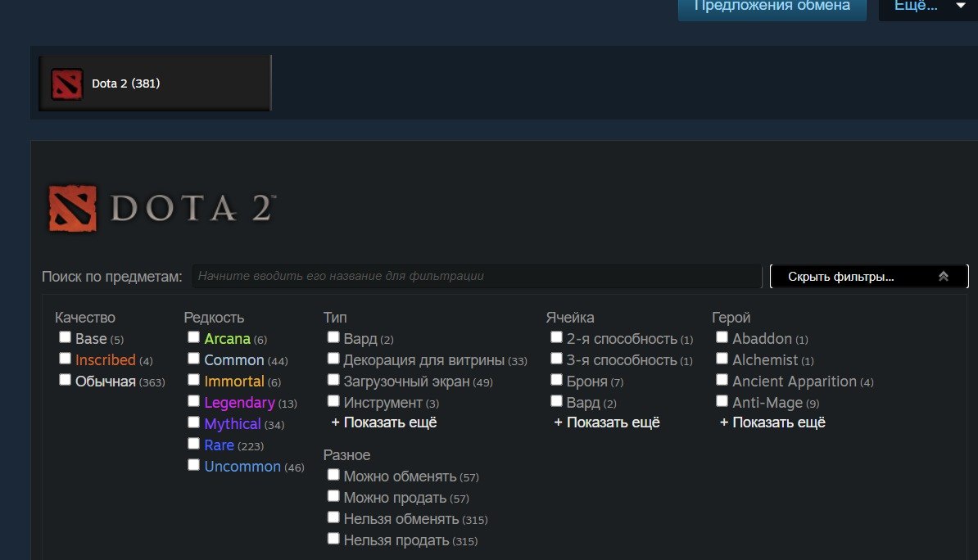
Task: Select the Alchemist (1) hero filter
Action: 722,359
